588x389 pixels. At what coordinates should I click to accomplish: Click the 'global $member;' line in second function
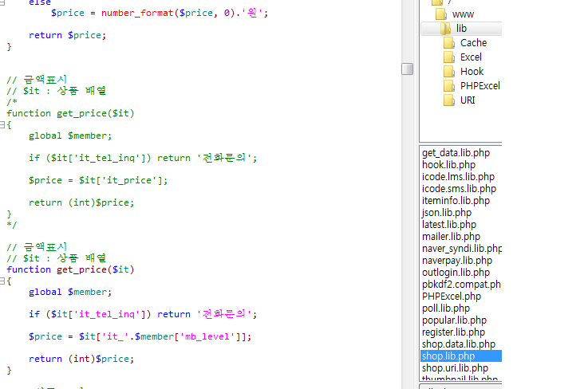pos(70,292)
